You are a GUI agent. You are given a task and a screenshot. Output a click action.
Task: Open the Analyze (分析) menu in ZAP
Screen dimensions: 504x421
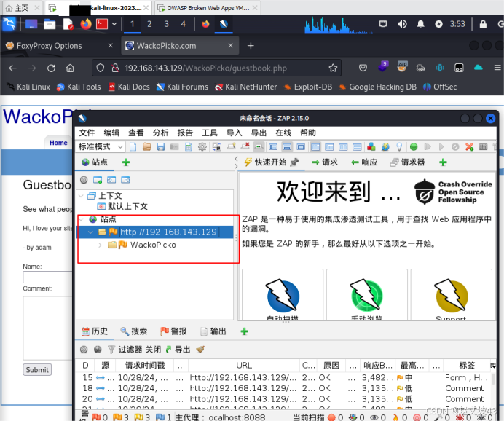pyautogui.click(x=160, y=133)
